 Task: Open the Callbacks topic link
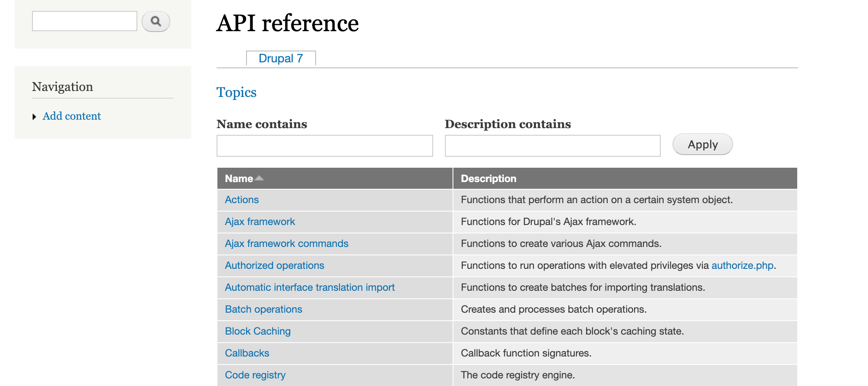click(247, 353)
